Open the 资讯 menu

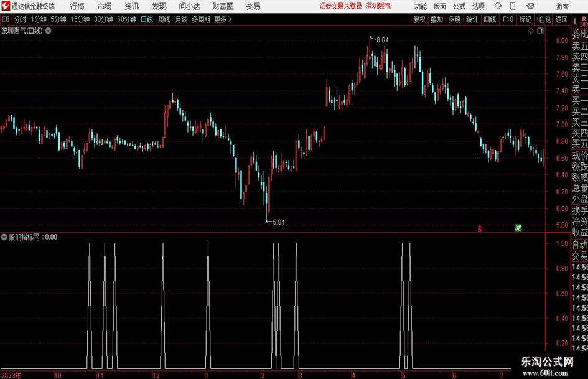click(132, 6)
